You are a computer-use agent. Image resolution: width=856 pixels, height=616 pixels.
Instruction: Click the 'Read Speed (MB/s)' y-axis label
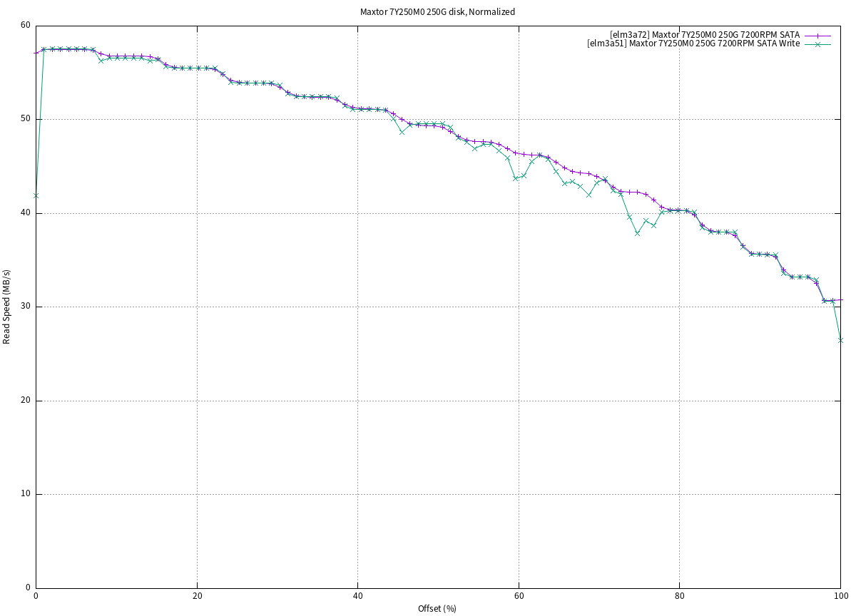[7, 307]
